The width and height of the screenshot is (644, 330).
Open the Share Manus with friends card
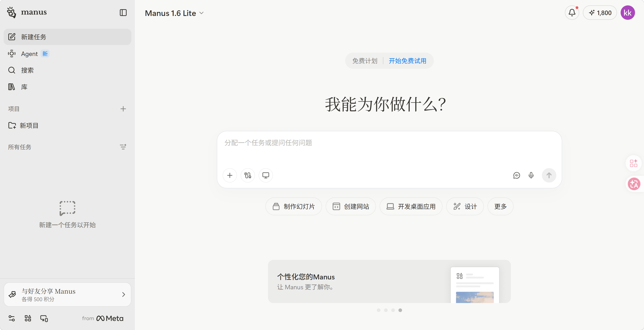[67, 294]
